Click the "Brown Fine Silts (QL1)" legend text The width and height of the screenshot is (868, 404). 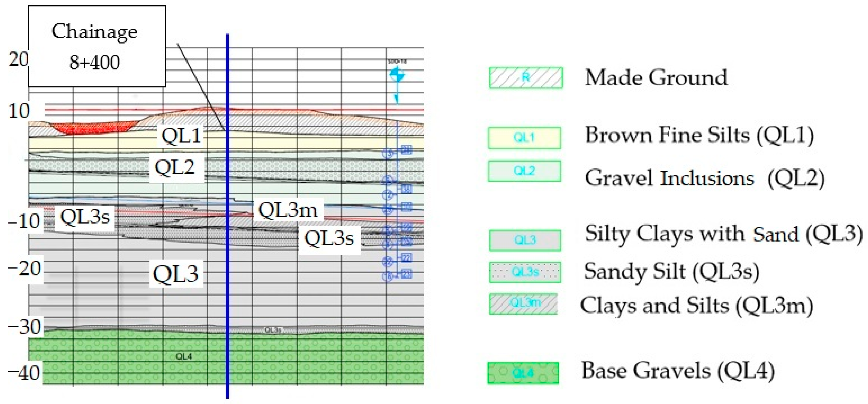pos(699,135)
